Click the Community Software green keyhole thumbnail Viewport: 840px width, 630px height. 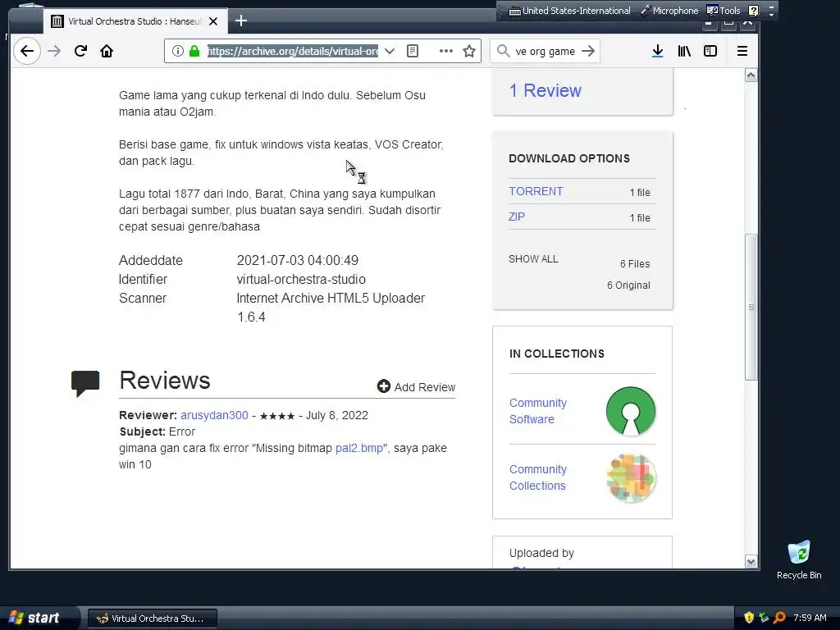[631, 411]
